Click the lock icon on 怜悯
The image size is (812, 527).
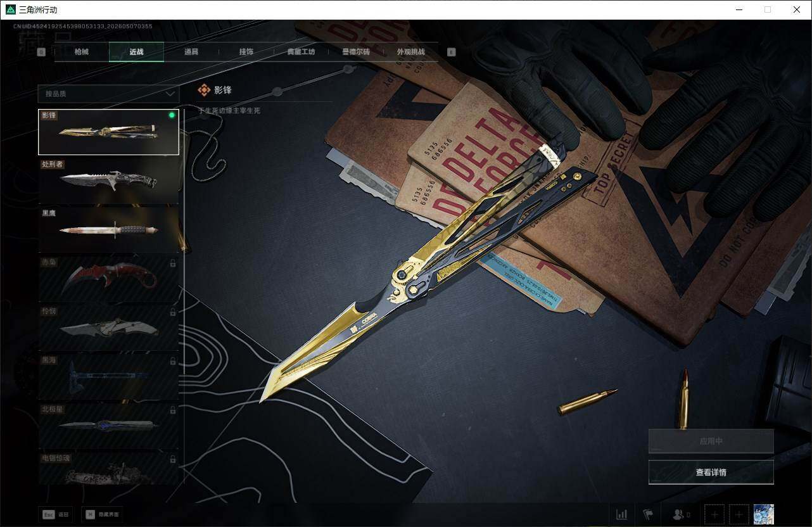point(173,312)
